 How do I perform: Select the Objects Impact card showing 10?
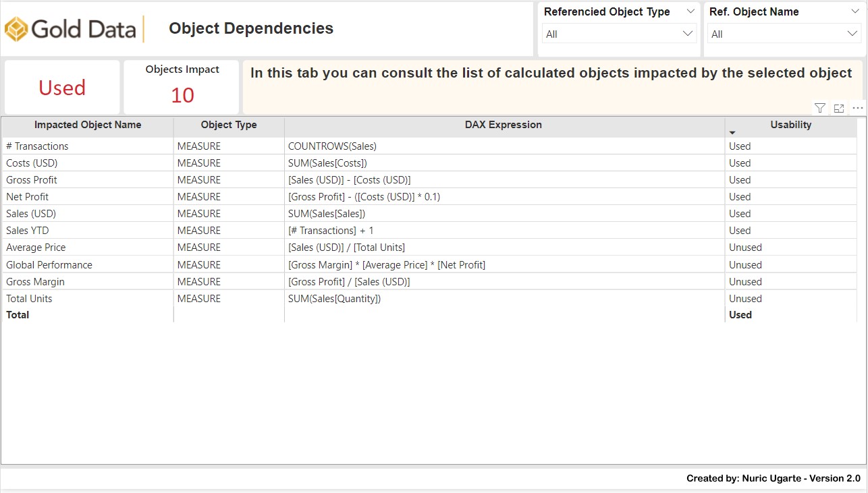pos(182,87)
